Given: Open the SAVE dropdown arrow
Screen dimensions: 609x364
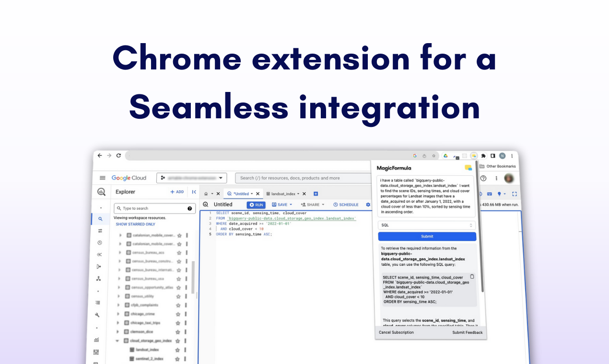Looking at the screenshot, I should 291,205.
